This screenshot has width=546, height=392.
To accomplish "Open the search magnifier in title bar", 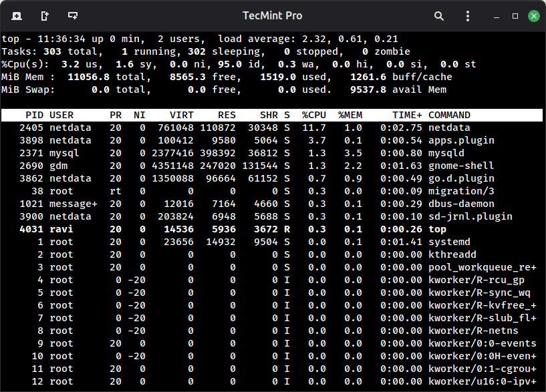I will coord(439,15).
